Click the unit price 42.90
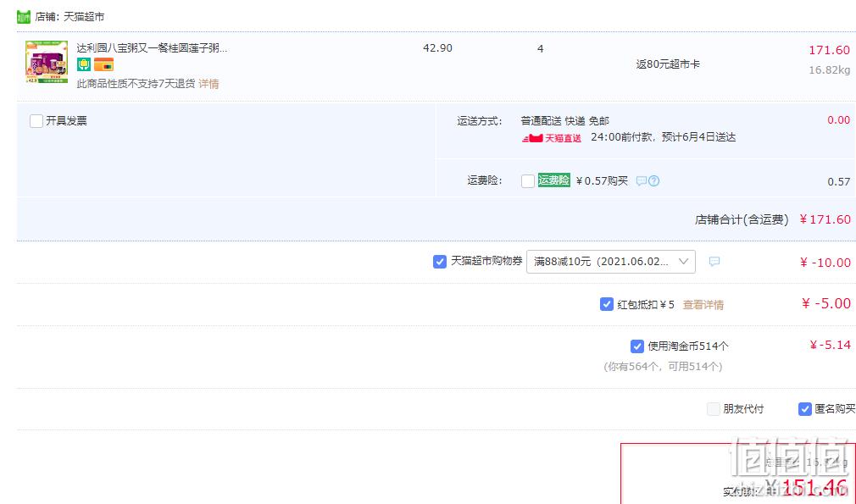The image size is (856, 504). [438, 48]
